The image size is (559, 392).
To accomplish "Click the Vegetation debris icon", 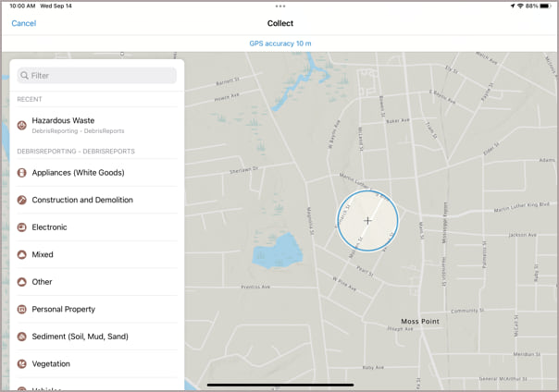I will click(x=21, y=364).
